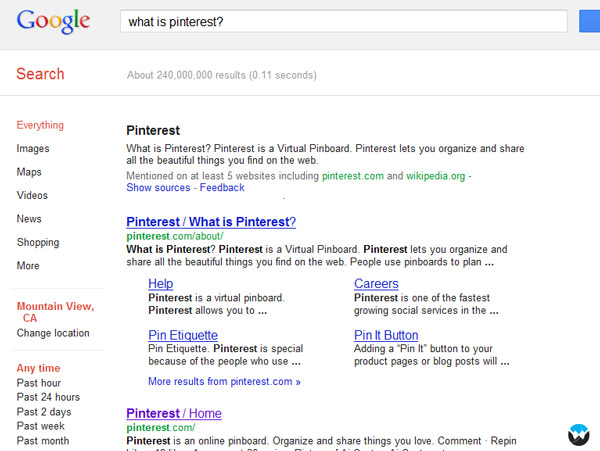This screenshot has width=600, height=451.
Task: Expand the More search categories
Action: tap(28, 265)
